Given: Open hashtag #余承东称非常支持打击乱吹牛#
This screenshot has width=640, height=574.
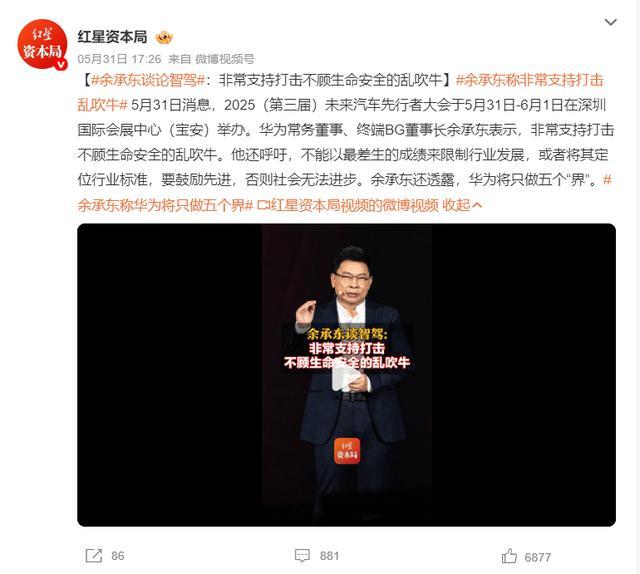Looking at the screenshot, I should pos(340,93).
